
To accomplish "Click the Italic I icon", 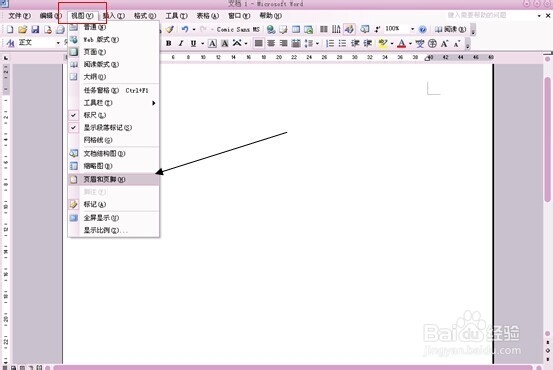I will [x=181, y=43].
